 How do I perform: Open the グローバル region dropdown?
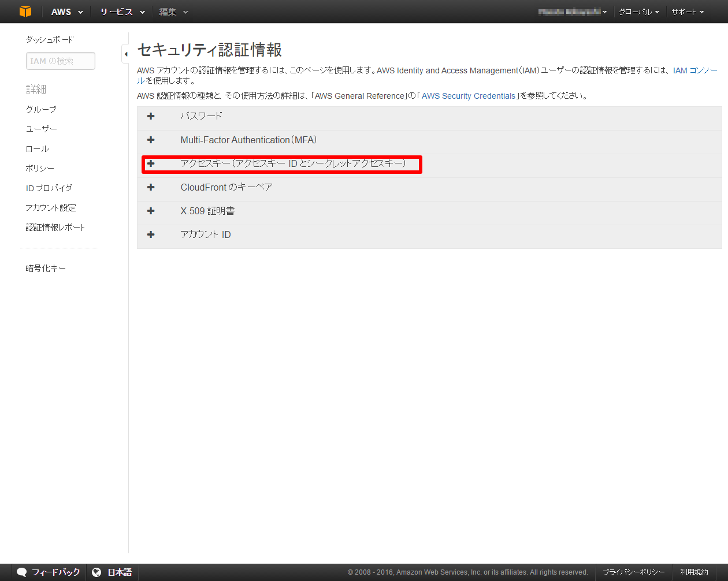point(639,12)
